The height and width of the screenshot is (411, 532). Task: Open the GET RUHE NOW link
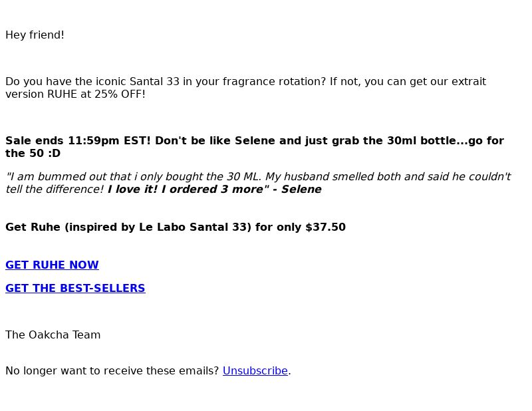pos(52,265)
